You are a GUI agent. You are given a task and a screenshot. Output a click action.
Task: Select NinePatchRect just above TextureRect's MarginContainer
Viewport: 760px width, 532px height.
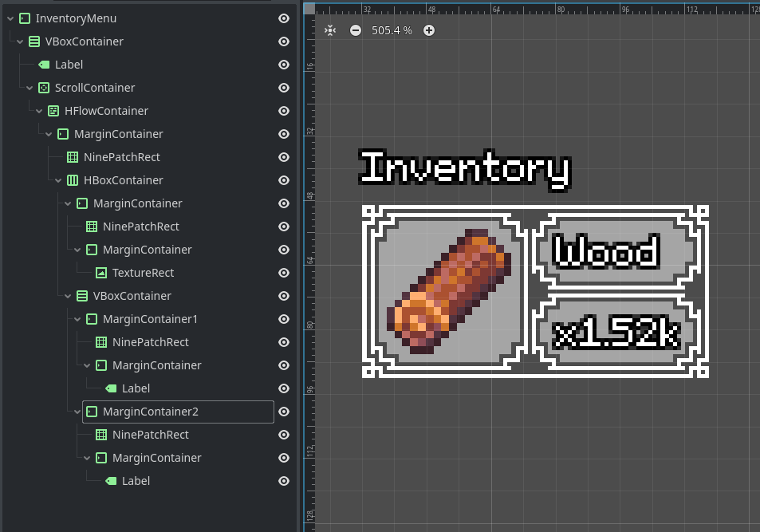(x=141, y=227)
